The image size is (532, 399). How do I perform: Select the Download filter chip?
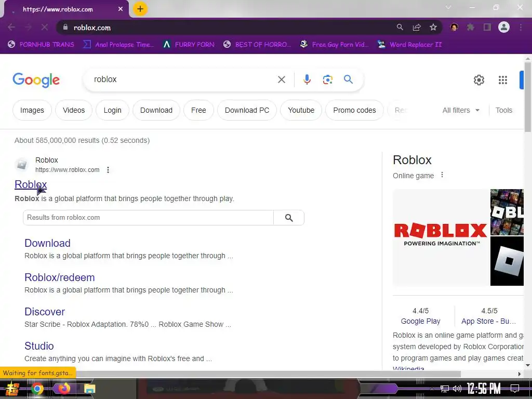(156, 110)
